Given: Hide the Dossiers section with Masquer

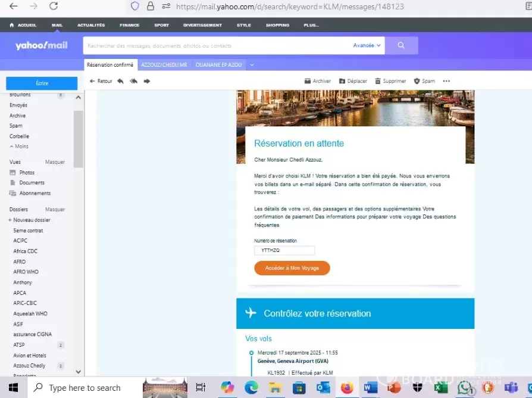Looking at the screenshot, I should tap(55, 210).
